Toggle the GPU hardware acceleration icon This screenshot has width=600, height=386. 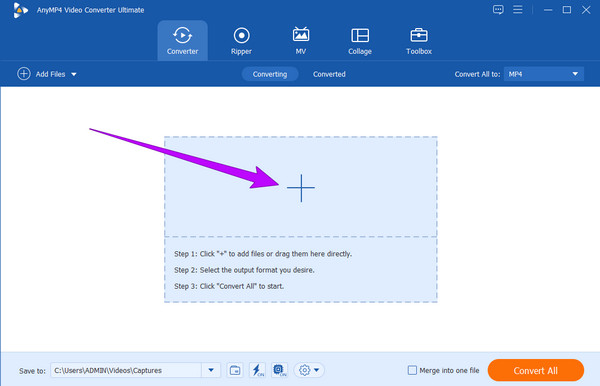point(279,370)
